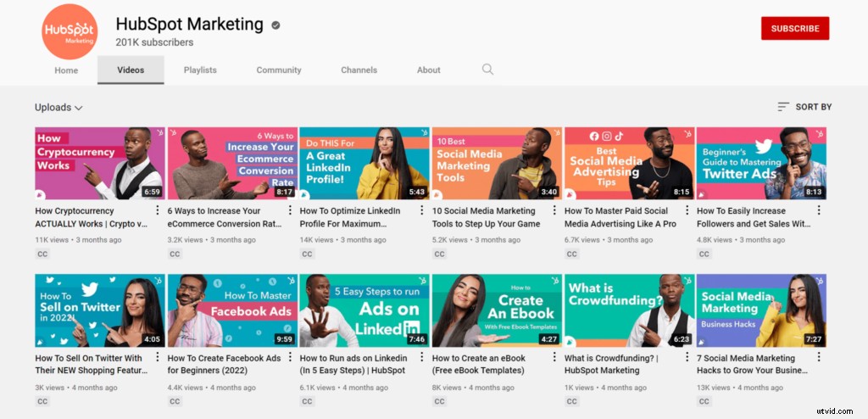
Task: Click '14K views • 3 months ago' text
Action: click(342, 240)
